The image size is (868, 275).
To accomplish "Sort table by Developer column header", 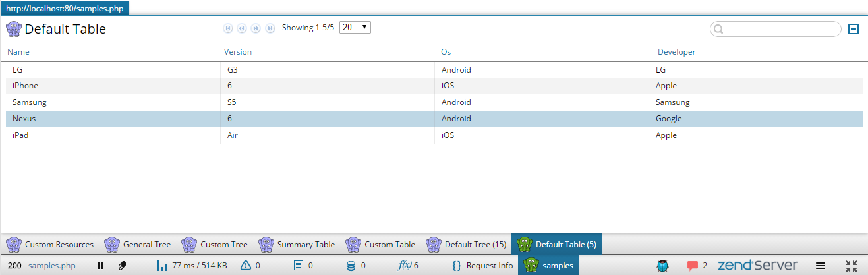I will coord(677,52).
